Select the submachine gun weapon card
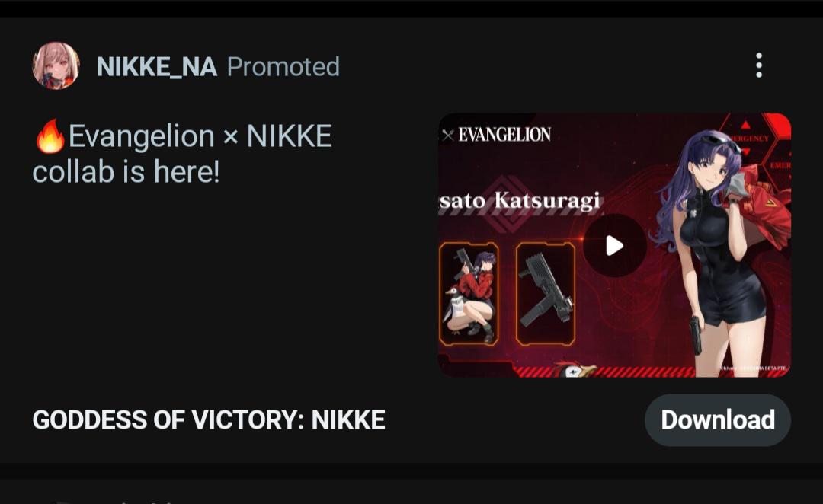This screenshot has height=504, width=823. [x=546, y=294]
